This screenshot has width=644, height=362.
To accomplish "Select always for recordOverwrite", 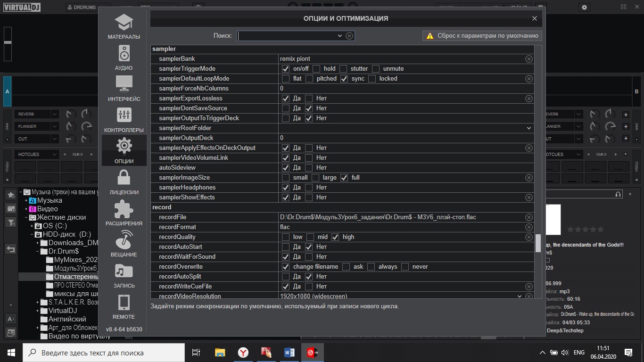I will click(371, 267).
